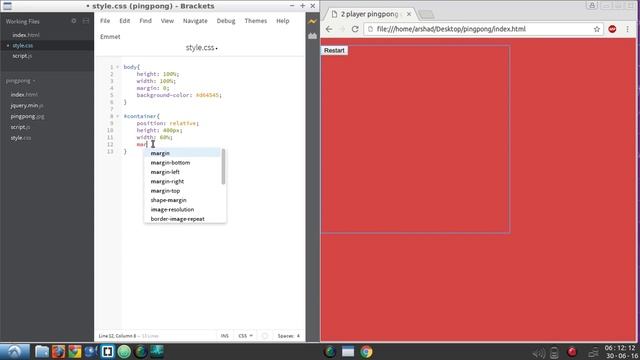Open jquery.min.js in the project tree

point(27,105)
